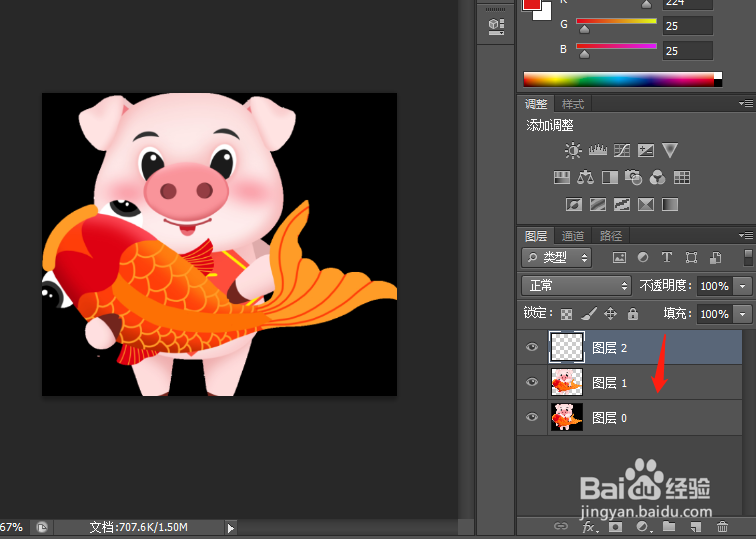
Task: Toggle the layer filtering switch
Action: [748, 257]
